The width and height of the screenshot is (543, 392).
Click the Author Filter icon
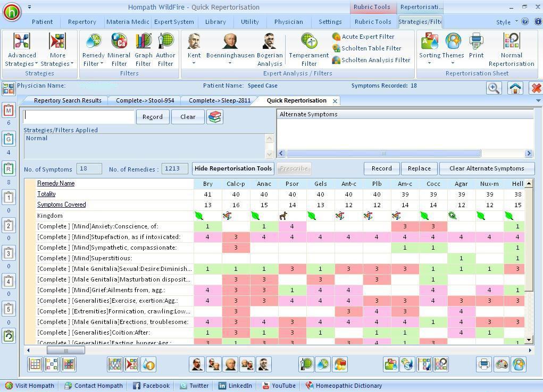(x=165, y=40)
